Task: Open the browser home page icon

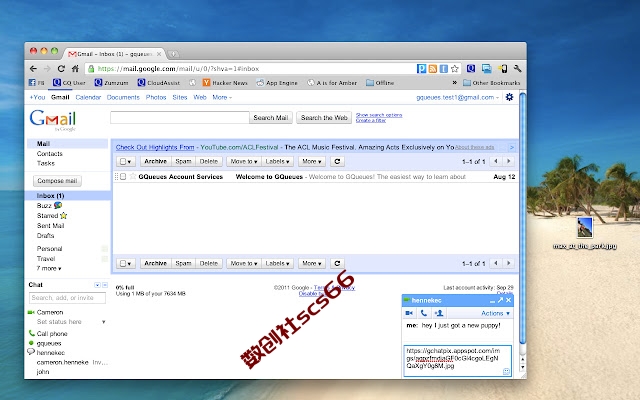Action: (x=75, y=69)
